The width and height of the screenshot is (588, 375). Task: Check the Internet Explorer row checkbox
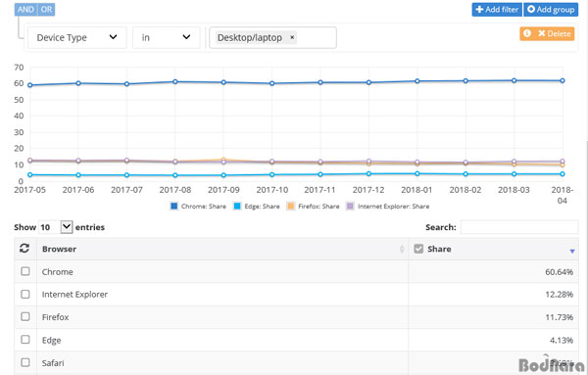pyautogui.click(x=25, y=294)
